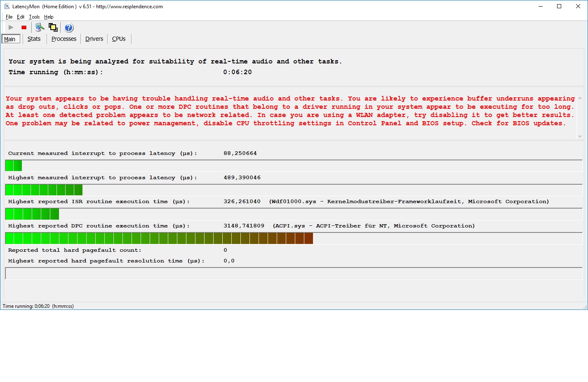Switch to the CPUs tab
Viewport: 588px width, 382px height.
click(x=119, y=39)
